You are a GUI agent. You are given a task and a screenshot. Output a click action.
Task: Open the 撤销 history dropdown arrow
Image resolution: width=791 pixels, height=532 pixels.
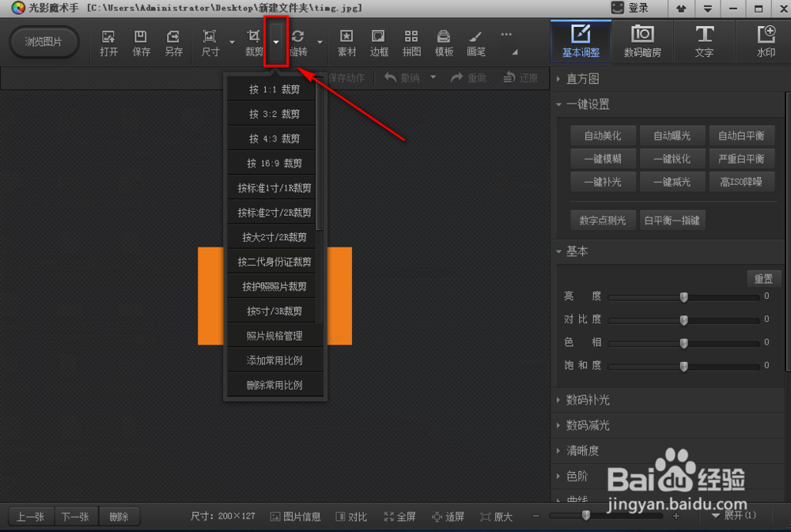coord(433,77)
